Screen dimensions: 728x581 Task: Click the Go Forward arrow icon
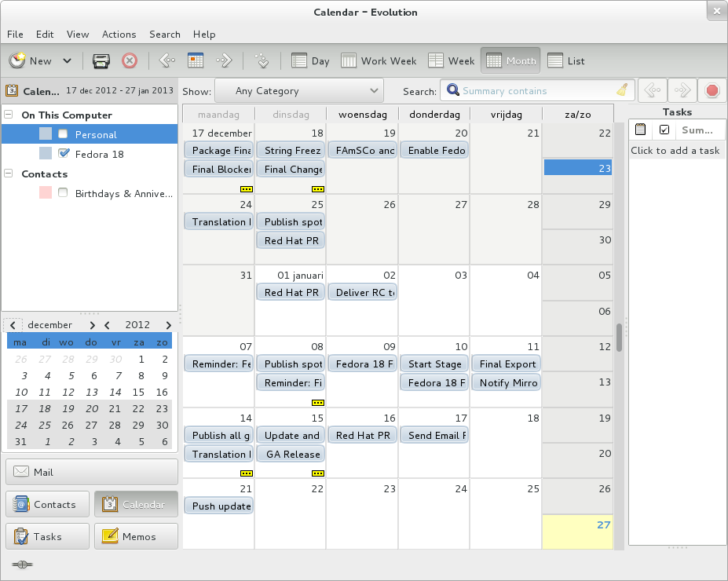225,60
